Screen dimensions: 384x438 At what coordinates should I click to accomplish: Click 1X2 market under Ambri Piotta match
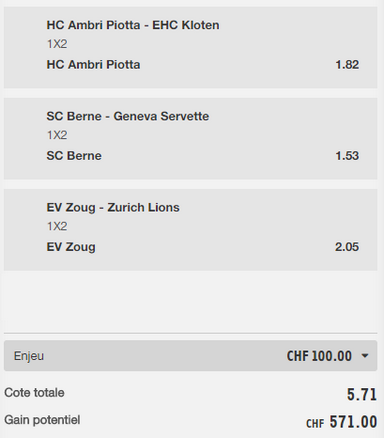click(x=57, y=44)
